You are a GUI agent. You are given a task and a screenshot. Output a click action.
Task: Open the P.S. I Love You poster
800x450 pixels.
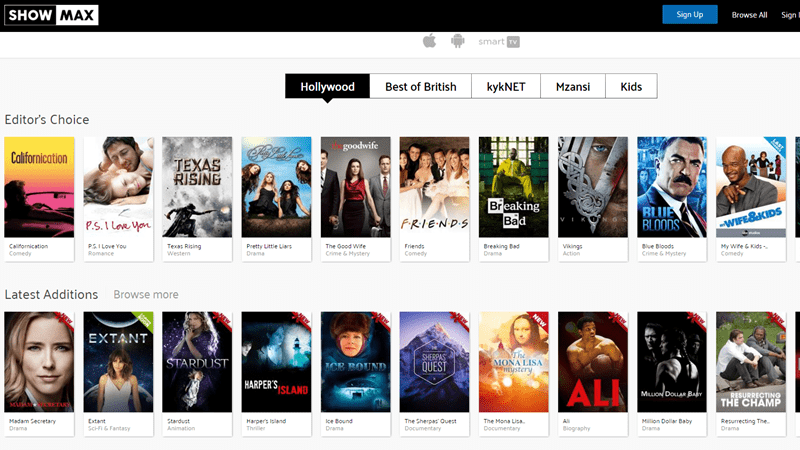118,187
